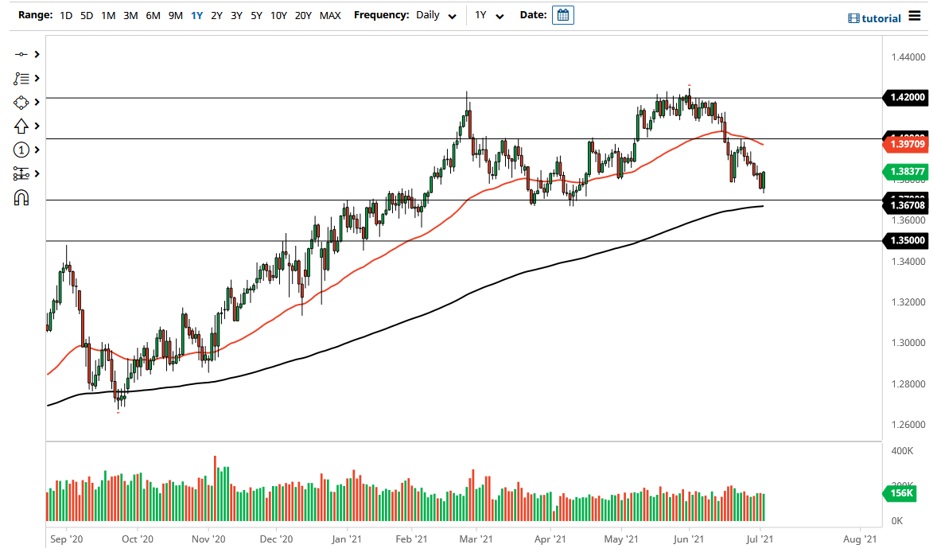
Task: Select the 5D range option
Action: coord(87,14)
